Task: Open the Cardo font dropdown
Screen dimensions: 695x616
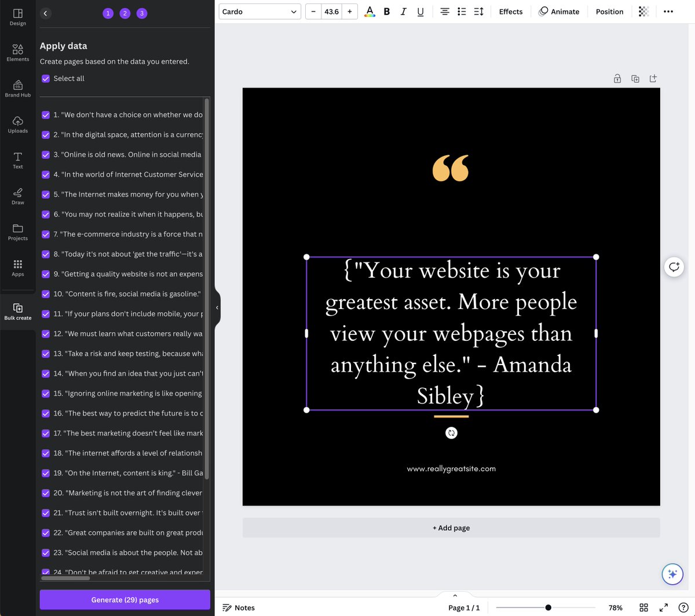Action: 259,12
